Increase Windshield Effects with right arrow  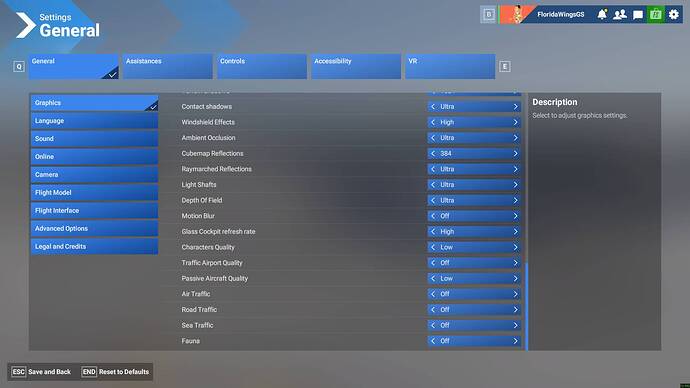515,122
